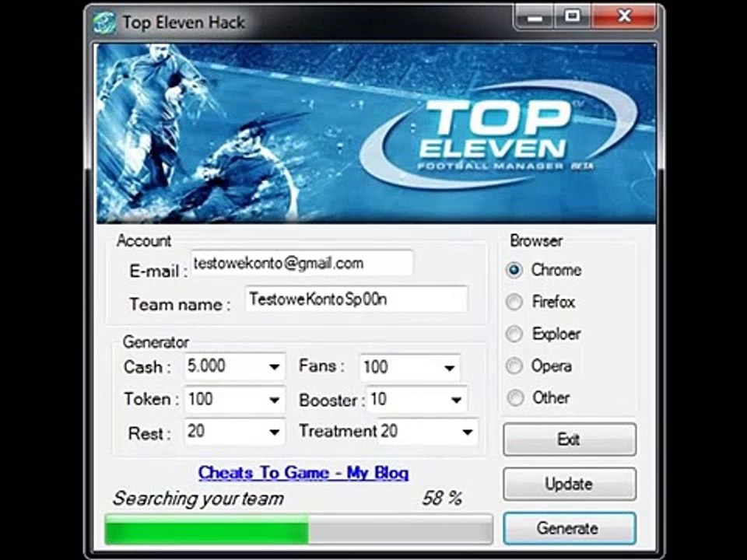The image size is (747, 560).
Task: Select the Chrome browser radio button
Action: 514,270
